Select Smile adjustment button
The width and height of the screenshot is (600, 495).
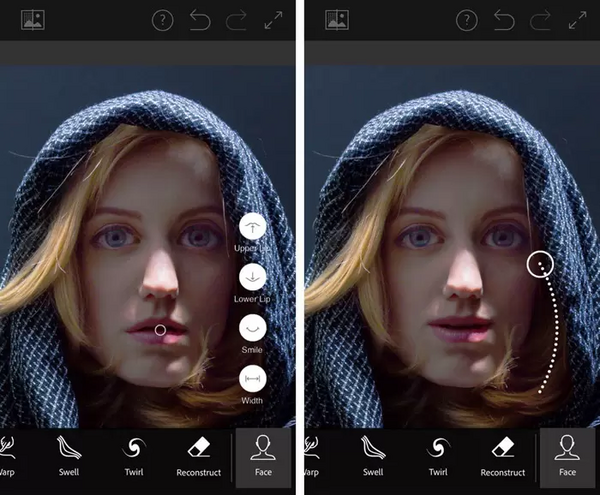253,328
